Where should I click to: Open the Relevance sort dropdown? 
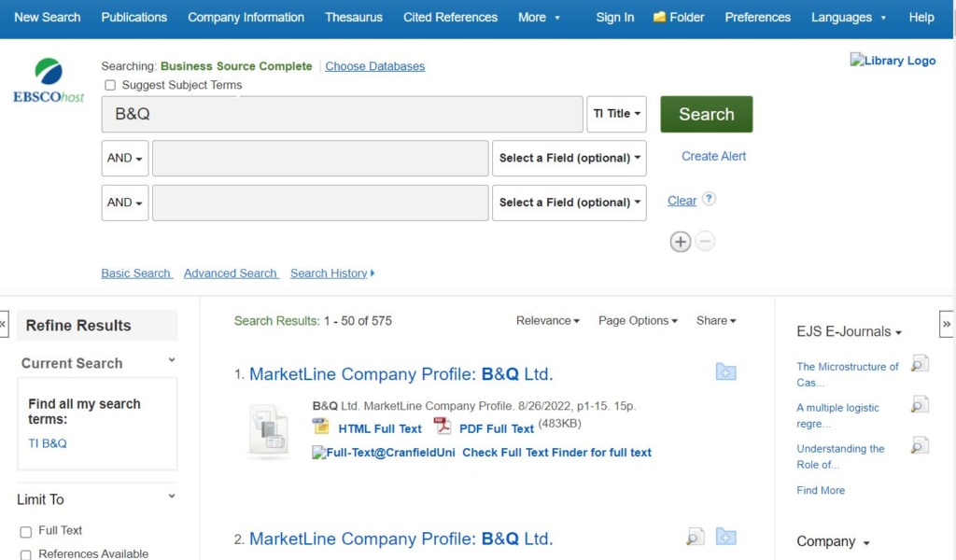(x=547, y=320)
